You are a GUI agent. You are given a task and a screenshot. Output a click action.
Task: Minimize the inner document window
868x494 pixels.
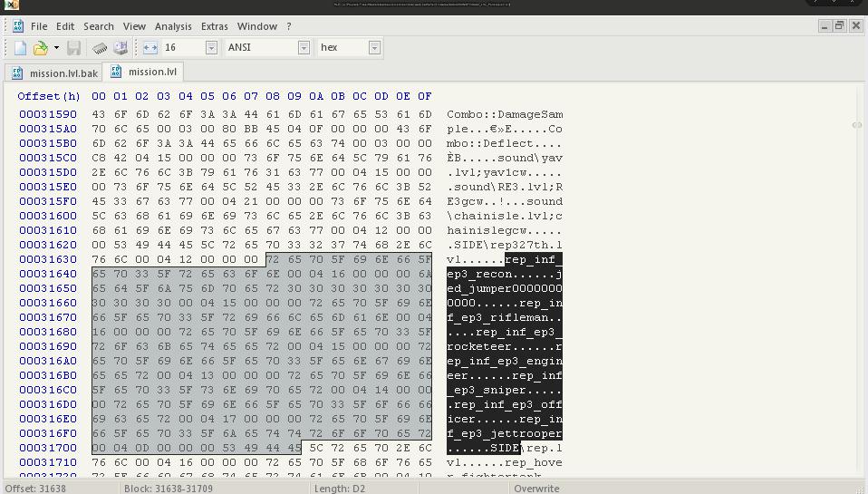(x=825, y=26)
